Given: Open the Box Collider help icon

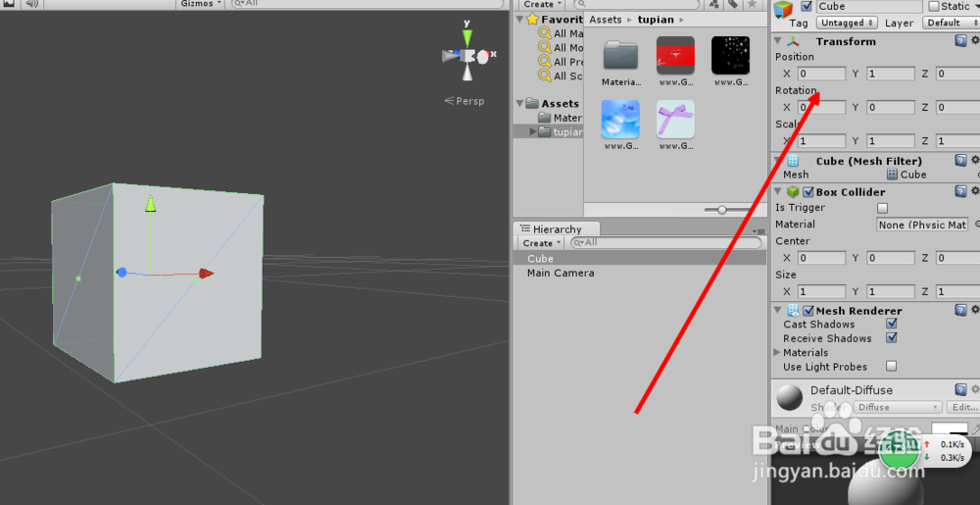Looking at the screenshot, I should (x=960, y=191).
